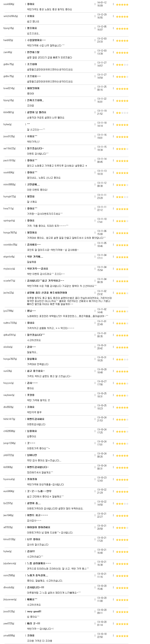
Task: Open the review titled '이벤트 최고~~~~'
Action: pyautogui.click(x=37, y=515)
